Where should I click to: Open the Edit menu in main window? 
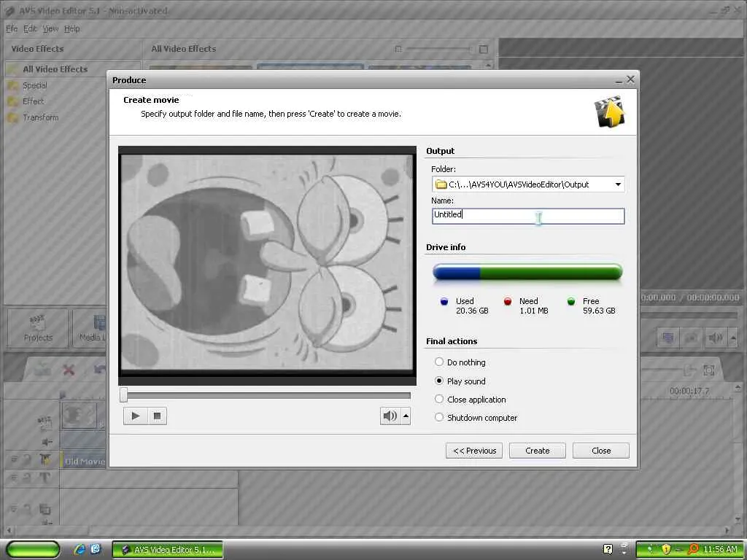point(30,28)
